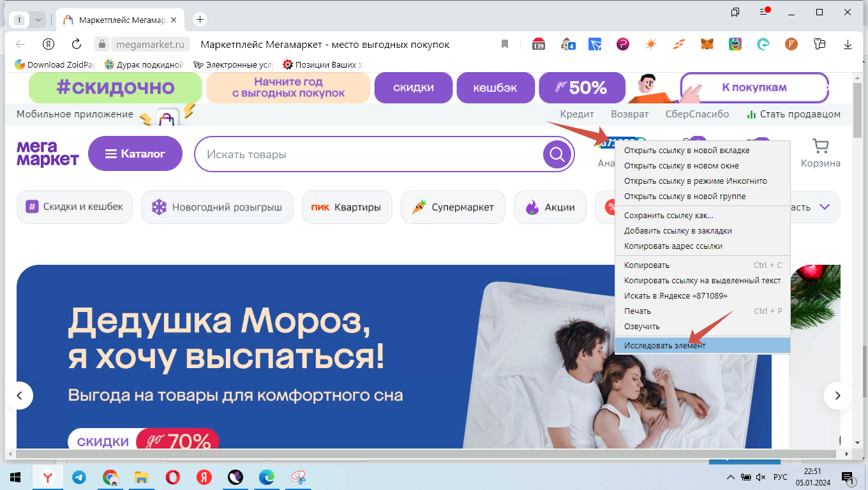Open the extension showing badge 139
This screenshot has height=490, width=868.
[538, 44]
